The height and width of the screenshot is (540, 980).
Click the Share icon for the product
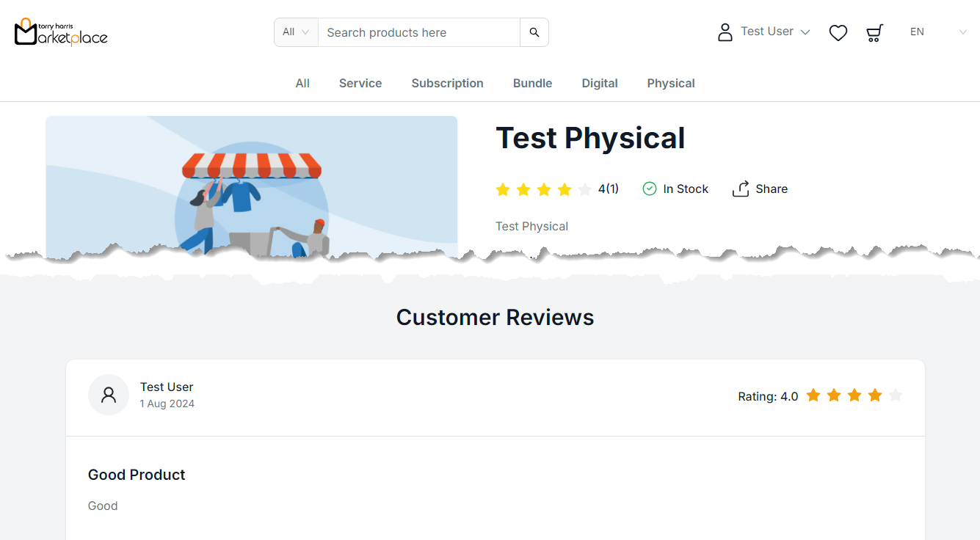741,189
